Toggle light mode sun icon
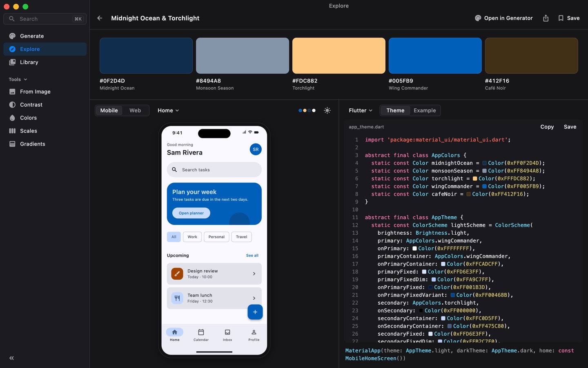588x368 pixels. 327,110
